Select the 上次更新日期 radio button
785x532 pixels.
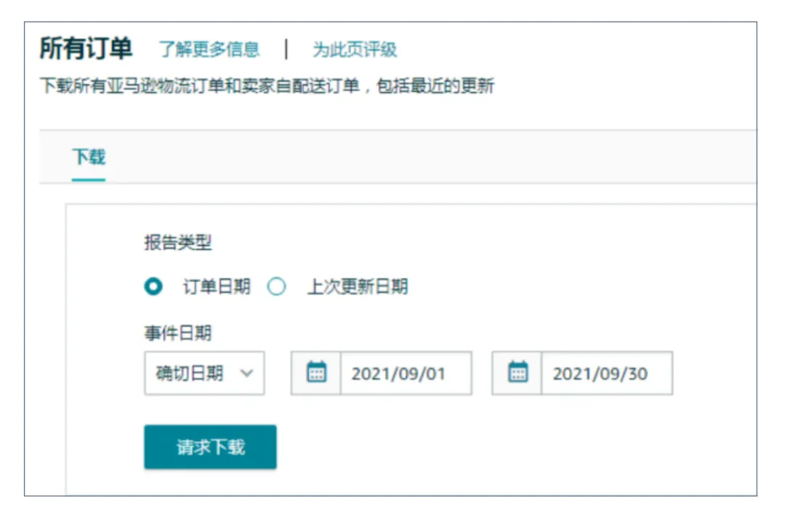pyautogui.click(x=276, y=287)
